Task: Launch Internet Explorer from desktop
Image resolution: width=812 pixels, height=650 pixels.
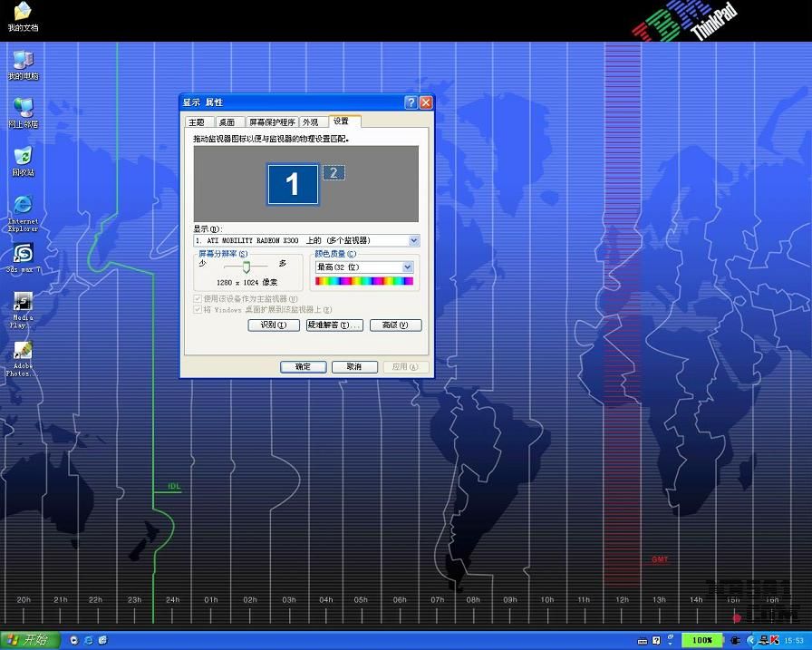Action: 23,206
